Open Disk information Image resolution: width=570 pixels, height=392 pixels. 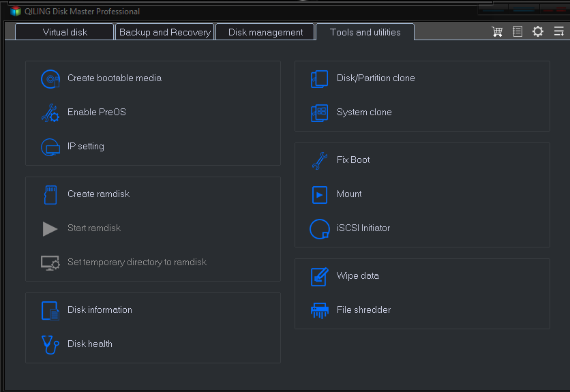(x=100, y=310)
